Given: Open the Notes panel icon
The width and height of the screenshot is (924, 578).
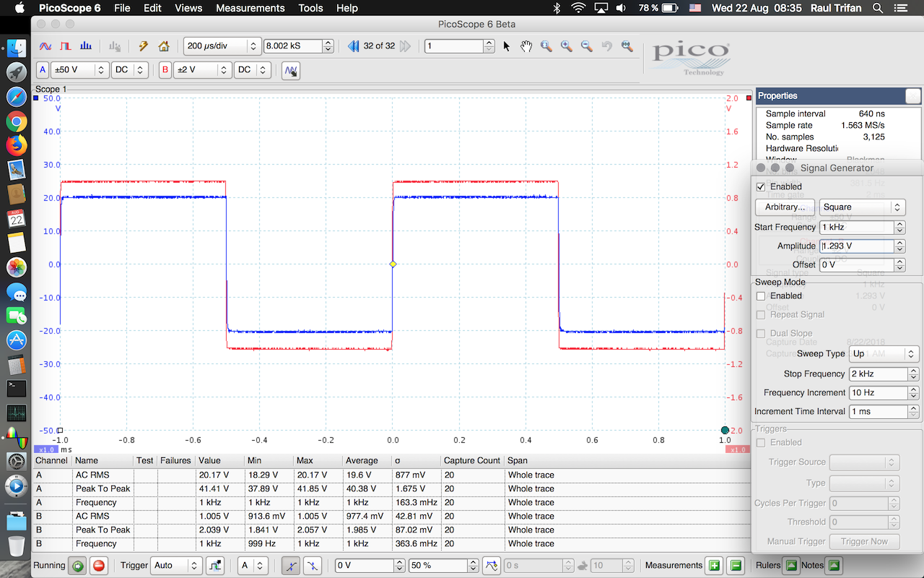Looking at the screenshot, I should click(834, 566).
